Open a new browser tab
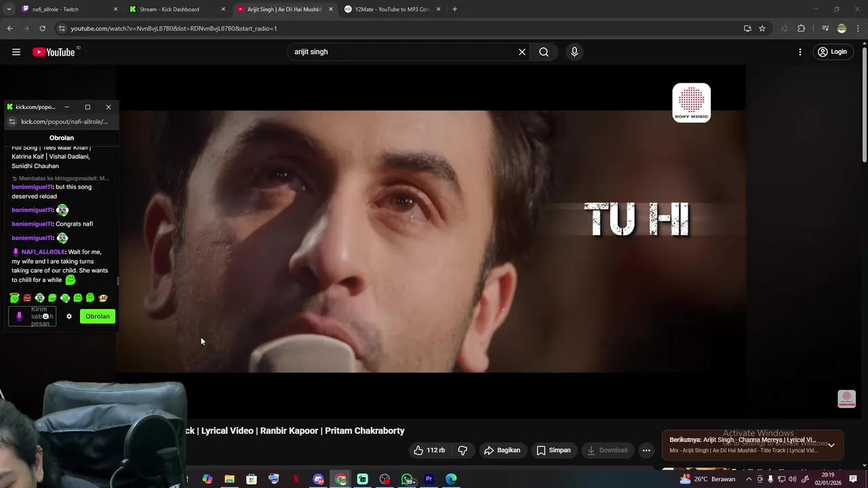This screenshot has width=868, height=488. click(454, 9)
